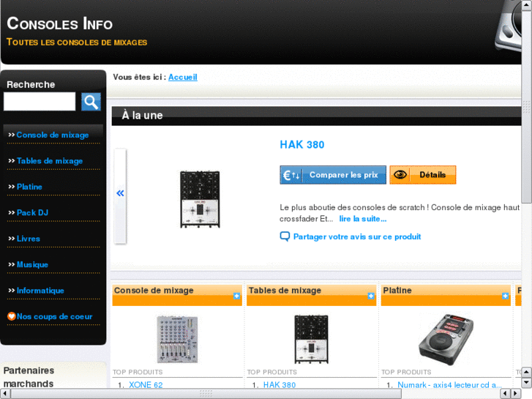
Task: Click the Platine panel header
Action: point(446,295)
